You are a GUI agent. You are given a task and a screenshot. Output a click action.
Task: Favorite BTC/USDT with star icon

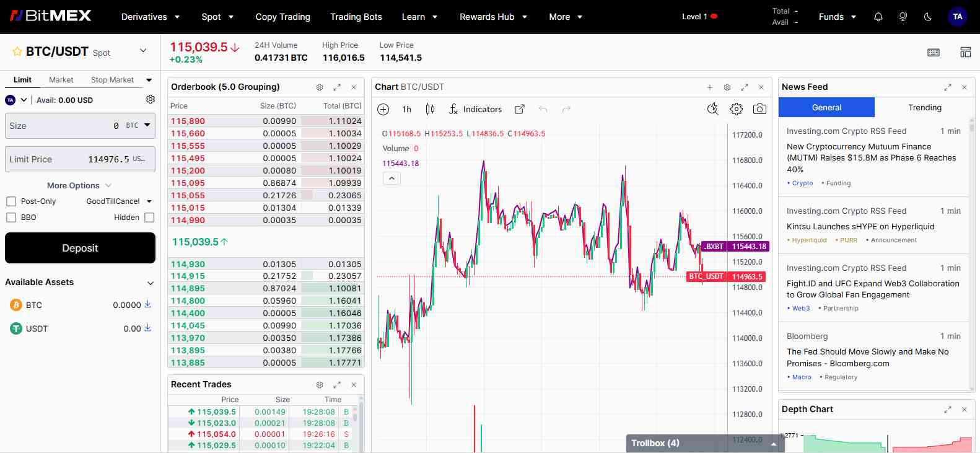tap(17, 51)
